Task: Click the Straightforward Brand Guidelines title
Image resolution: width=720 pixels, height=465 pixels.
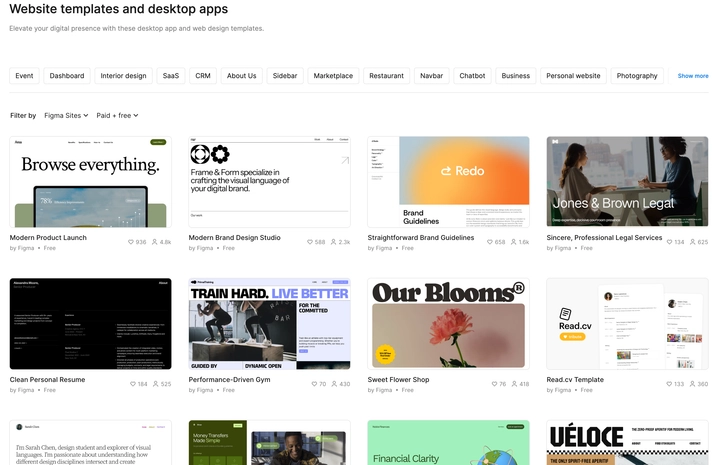Action: (x=421, y=238)
